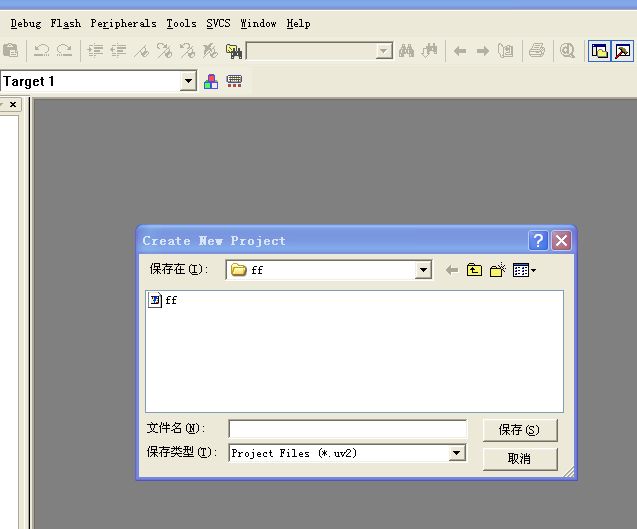Click the matching-brace book icon
This screenshot has width=637, height=529.
[506, 51]
